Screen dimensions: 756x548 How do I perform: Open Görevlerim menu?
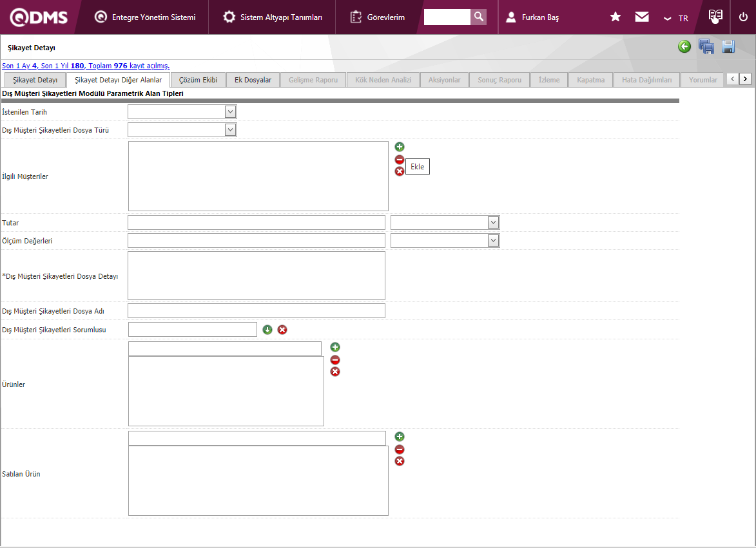[378, 17]
